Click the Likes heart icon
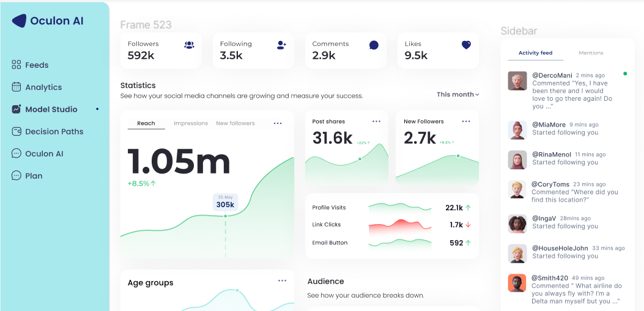 (x=466, y=45)
